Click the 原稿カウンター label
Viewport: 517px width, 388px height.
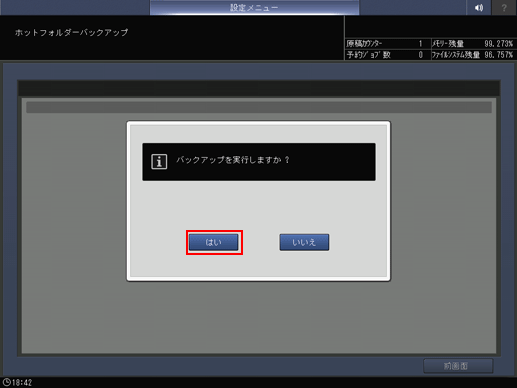[364, 44]
